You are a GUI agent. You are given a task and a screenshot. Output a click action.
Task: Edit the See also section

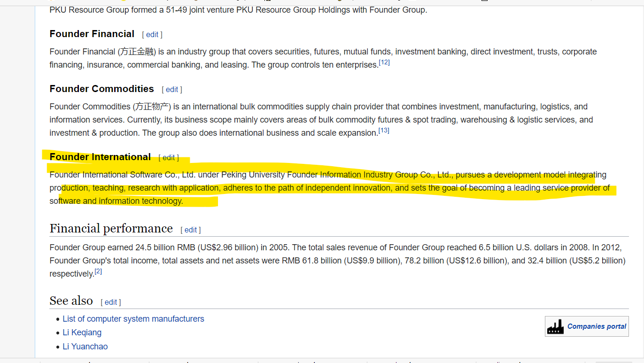111,302
